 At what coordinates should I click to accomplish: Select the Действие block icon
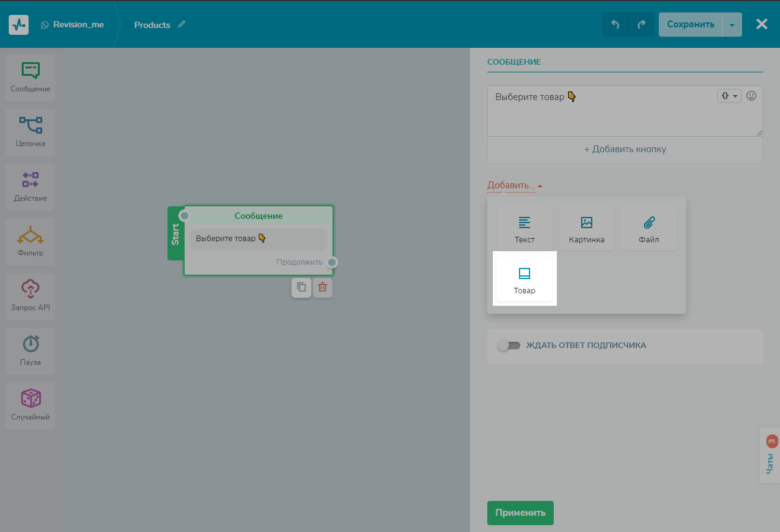coord(30,186)
